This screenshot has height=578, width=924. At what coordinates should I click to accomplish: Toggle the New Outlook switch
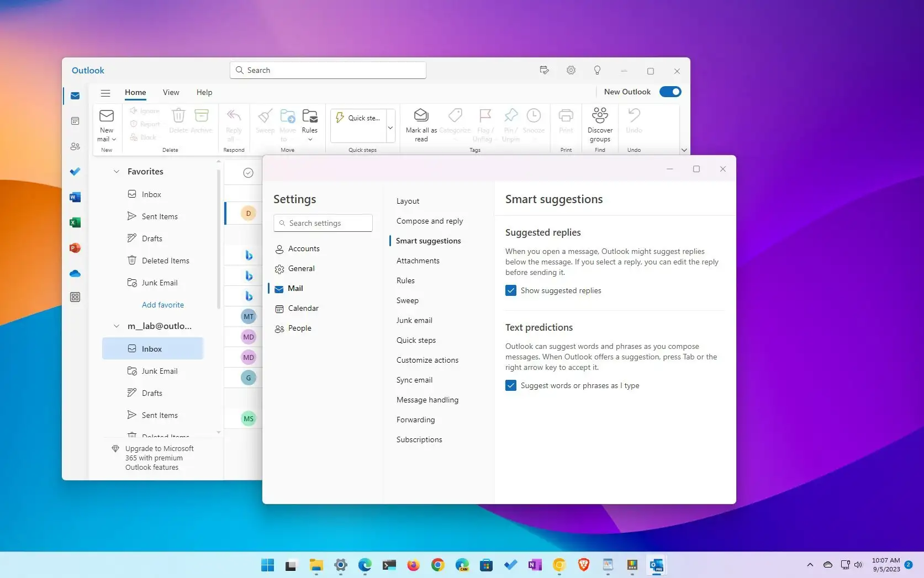point(670,92)
